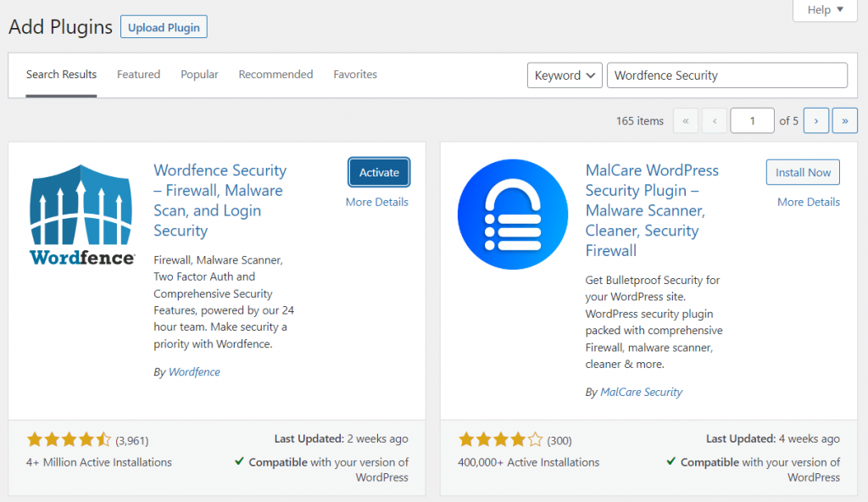
Task: Click the MalCare padlock logo icon
Action: coord(513,214)
